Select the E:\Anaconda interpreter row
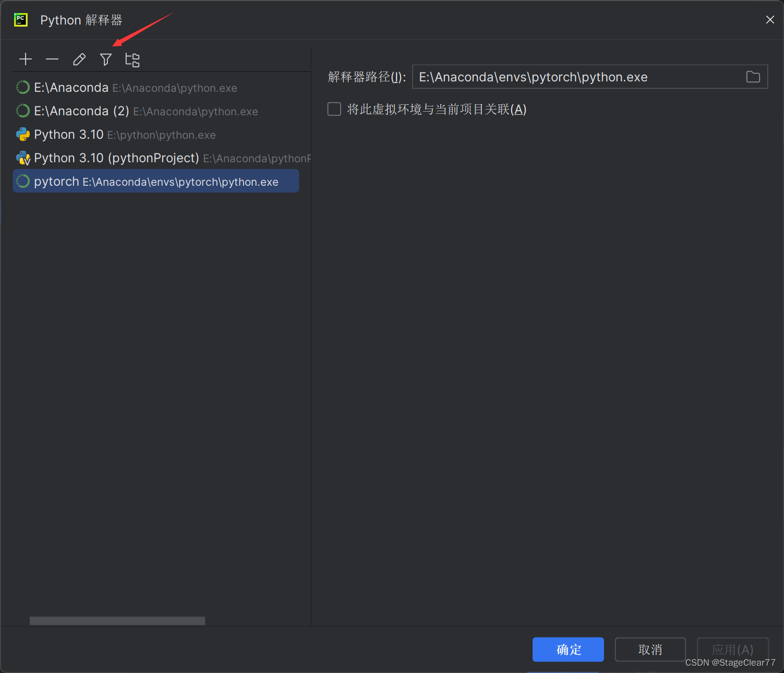The image size is (784, 673). click(x=156, y=88)
